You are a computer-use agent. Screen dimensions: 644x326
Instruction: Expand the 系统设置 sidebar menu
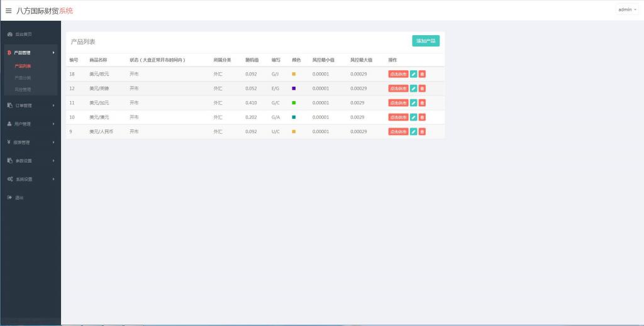point(30,179)
